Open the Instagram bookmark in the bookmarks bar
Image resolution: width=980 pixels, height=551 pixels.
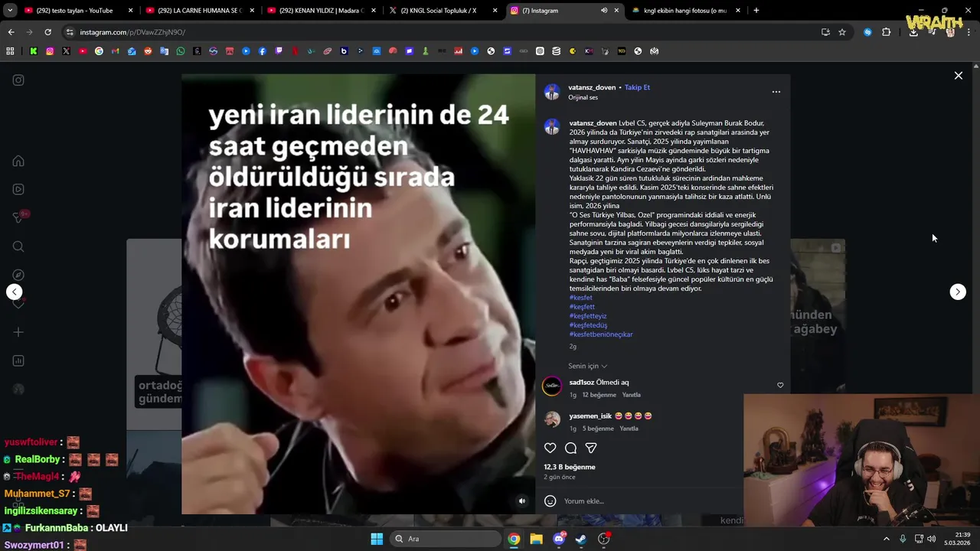click(50, 51)
